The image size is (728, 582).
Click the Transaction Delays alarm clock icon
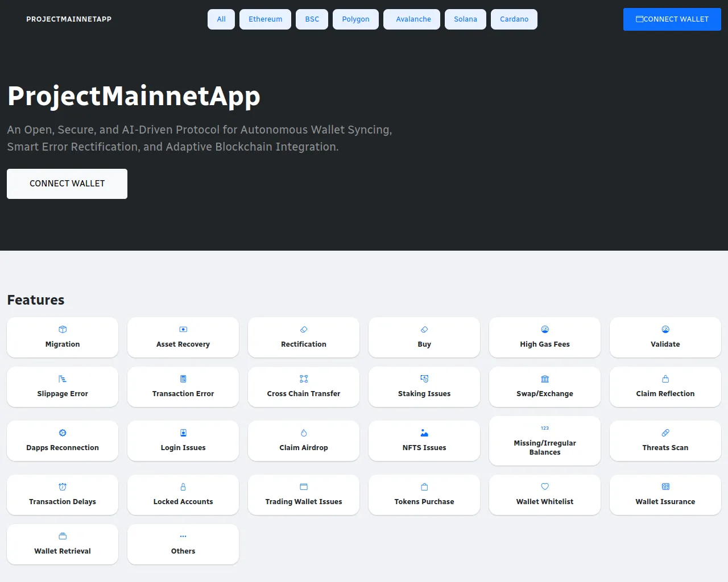pos(63,487)
